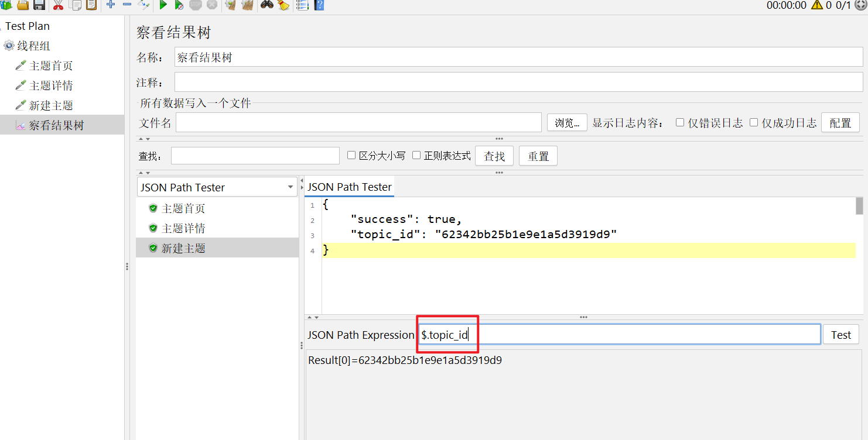
Task: Click the Help question mark icon
Action: (319, 5)
